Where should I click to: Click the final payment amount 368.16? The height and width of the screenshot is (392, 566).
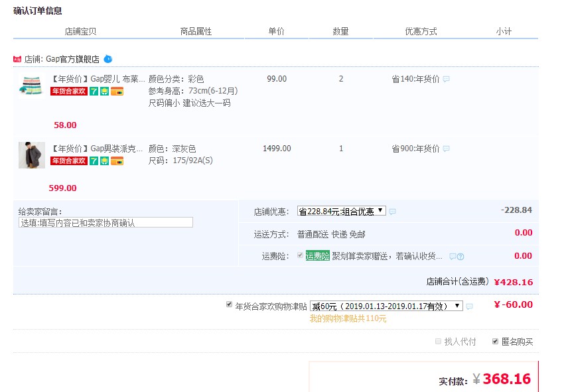tap(507, 379)
